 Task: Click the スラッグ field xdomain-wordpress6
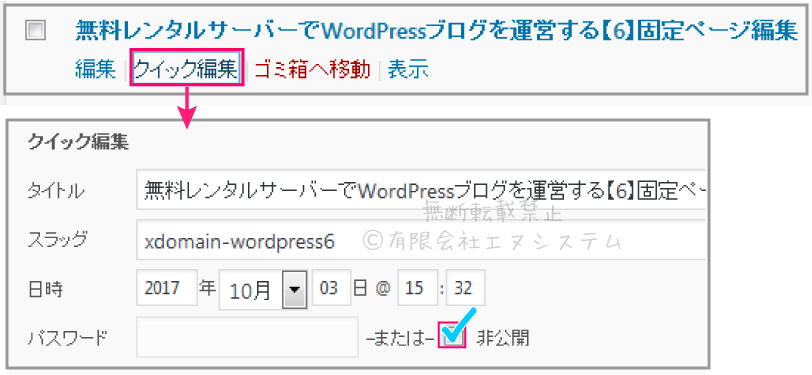point(422,240)
